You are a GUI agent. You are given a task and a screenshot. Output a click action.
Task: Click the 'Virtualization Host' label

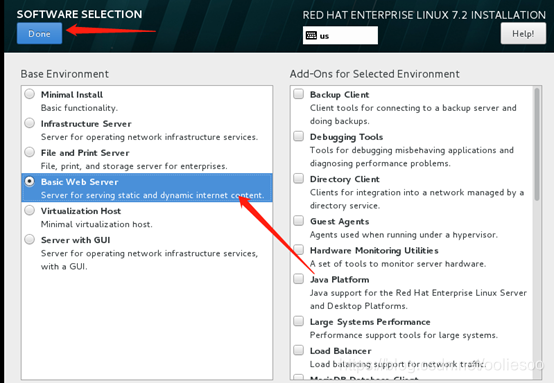tap(81, 211)
